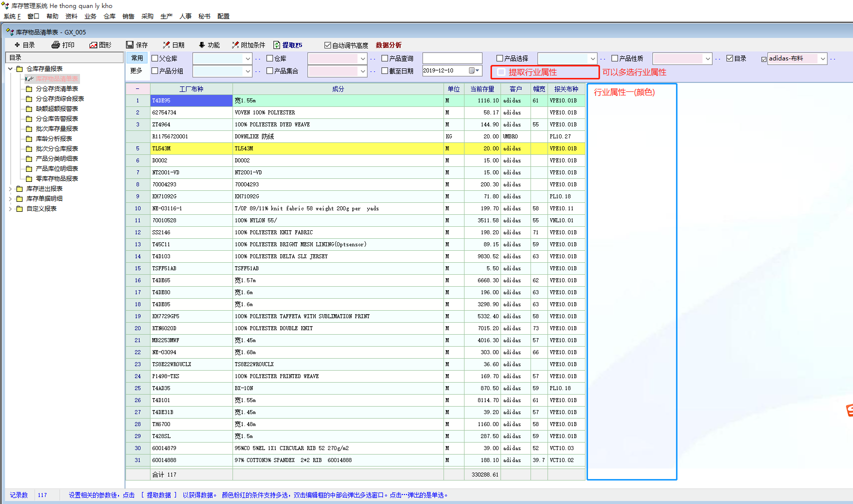Open the 仓库 menu in menu bar
The height and width of the screenshot is (504, 853).
tap(109, 16)
